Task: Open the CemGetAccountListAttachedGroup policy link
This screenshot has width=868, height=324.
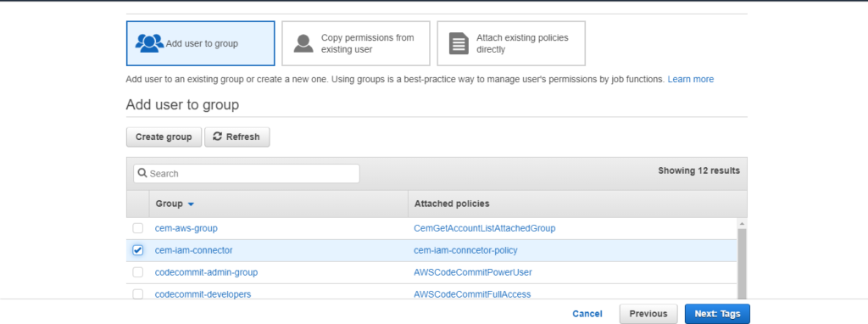Action: coord(484,228)
